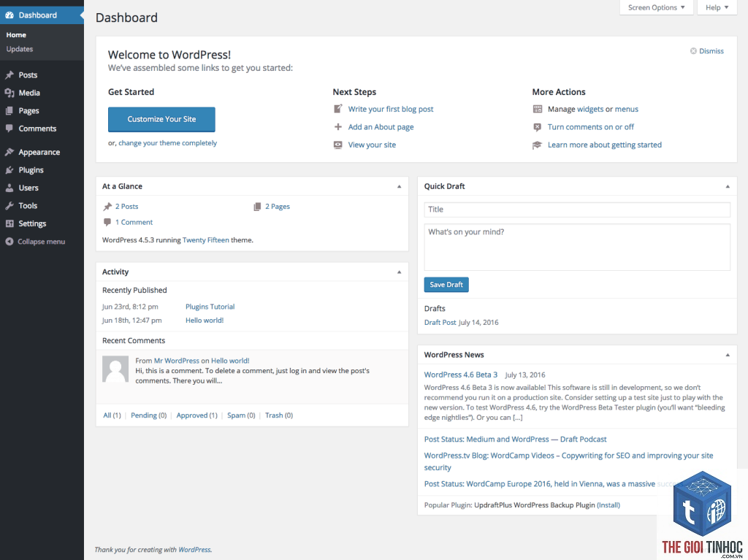Click the pencil icon beside Write your first blog post
The image size is (748, 560).
click(337, 109)
